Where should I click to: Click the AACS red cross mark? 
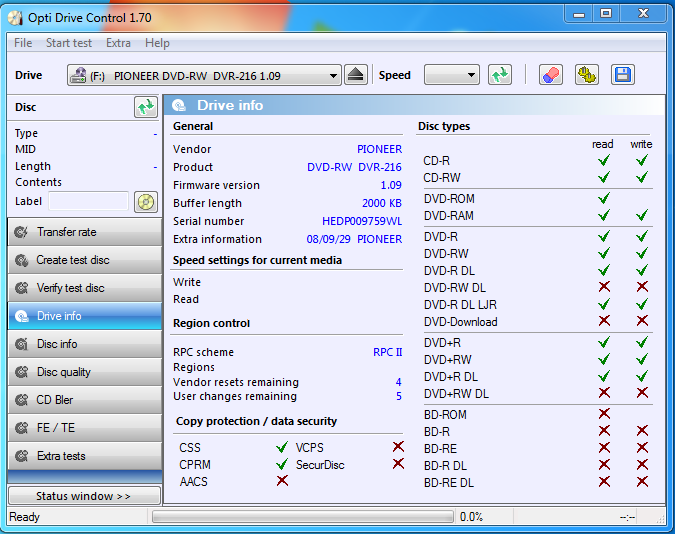tap(282, 481)
